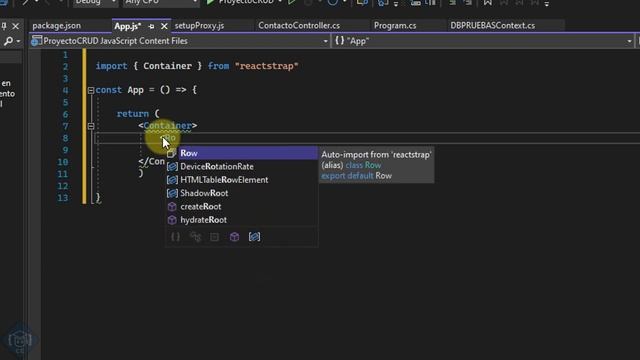640x360 pixels.
Task: Click Container in the import statement
Action: 167,66
